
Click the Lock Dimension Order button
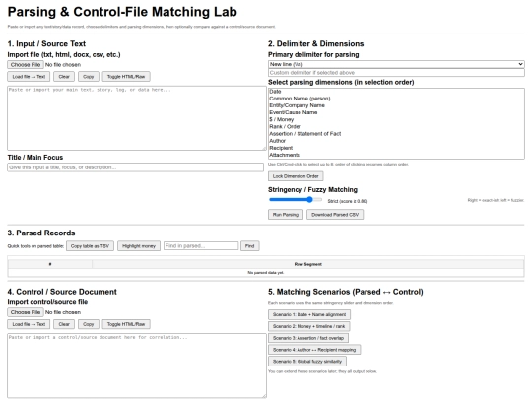(x=296, y=176)
